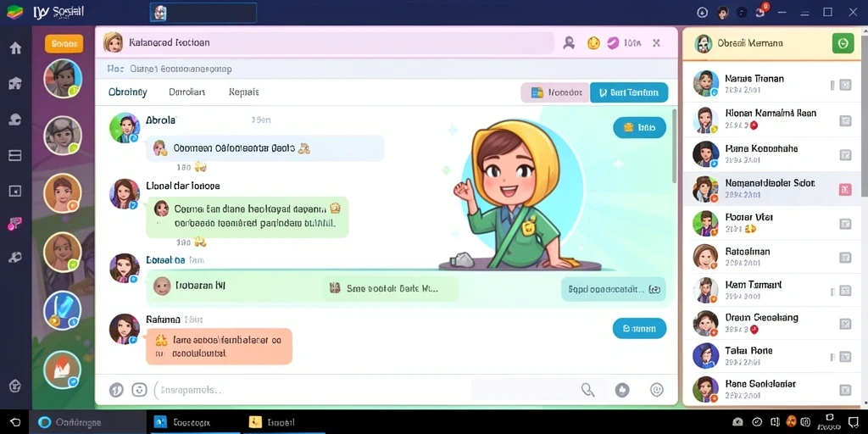Screen dimensions: 868x434
Task: Click the gray icon on Raloalman row
Action: [x=845, y=258]
